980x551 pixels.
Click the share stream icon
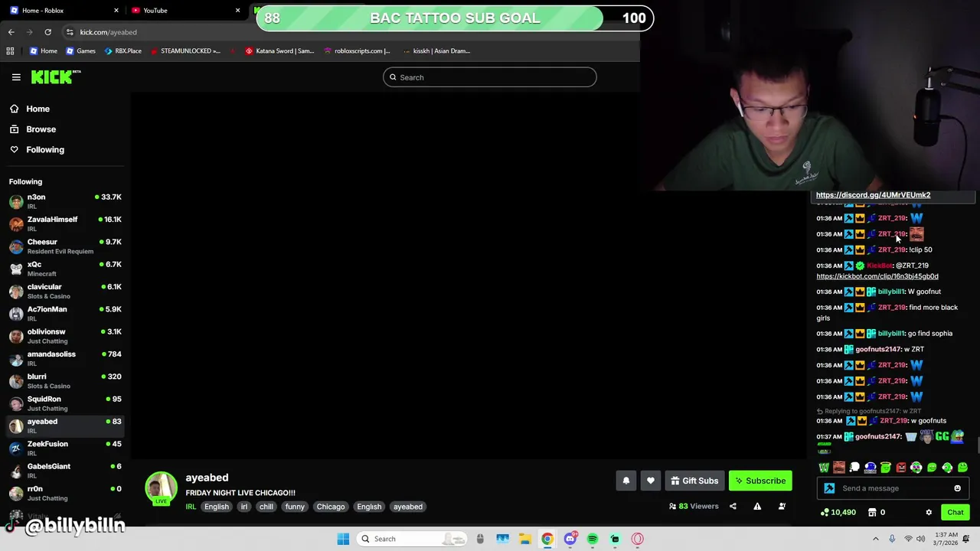point(733,506)
